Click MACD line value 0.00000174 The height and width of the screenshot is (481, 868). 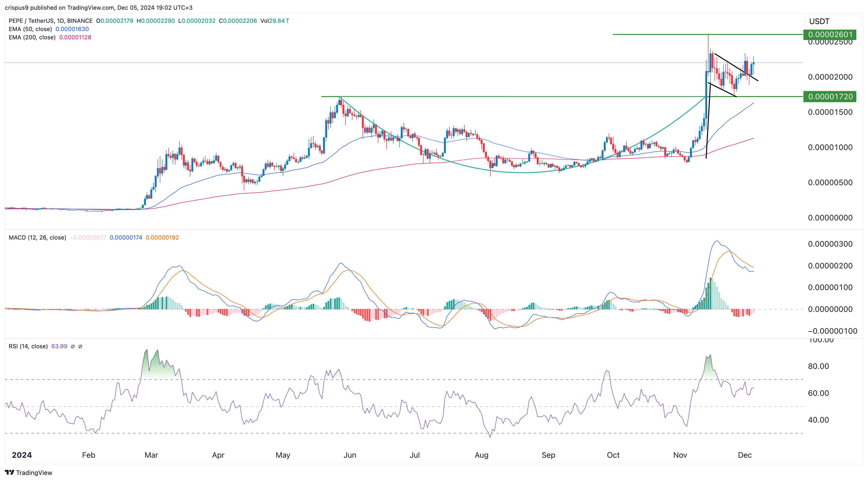[126, 237]
